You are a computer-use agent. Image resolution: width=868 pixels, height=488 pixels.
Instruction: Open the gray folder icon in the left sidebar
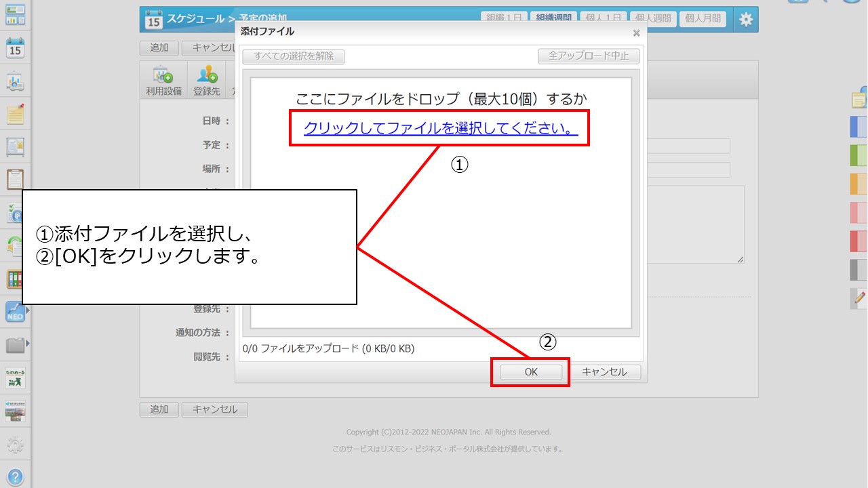(15, 345)
